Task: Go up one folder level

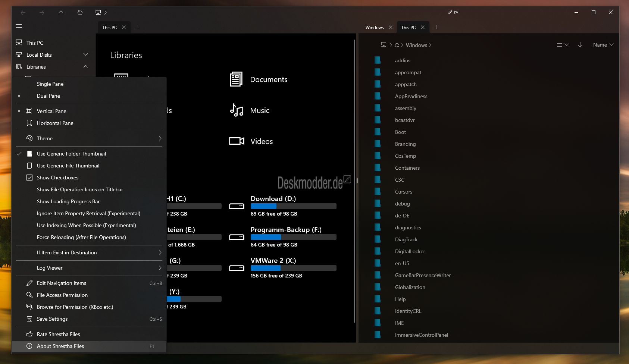Action: click(61, 13)
